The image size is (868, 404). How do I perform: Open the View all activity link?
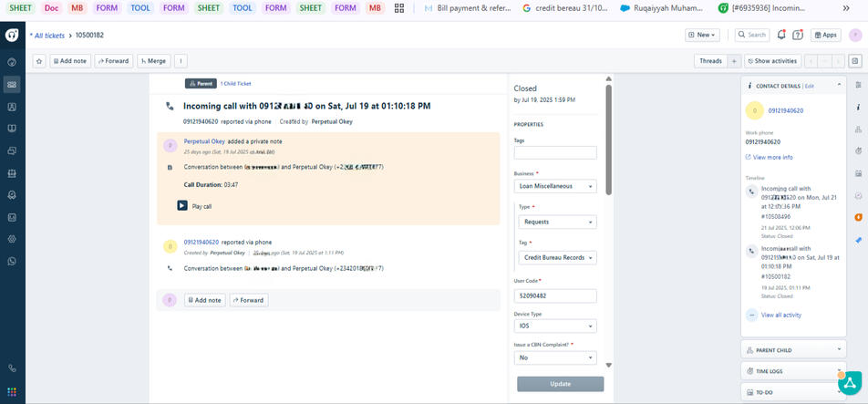tap(780, 315)
